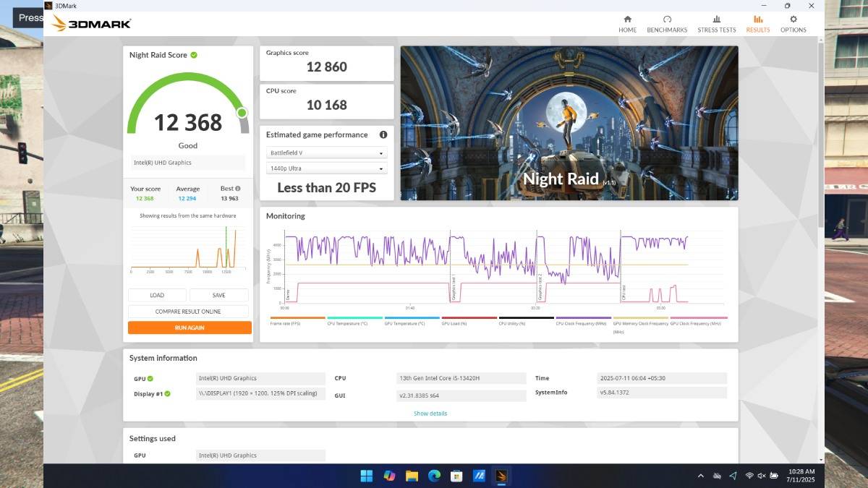Switch to the Results tab
868x488 pixels.
point(757,24)
